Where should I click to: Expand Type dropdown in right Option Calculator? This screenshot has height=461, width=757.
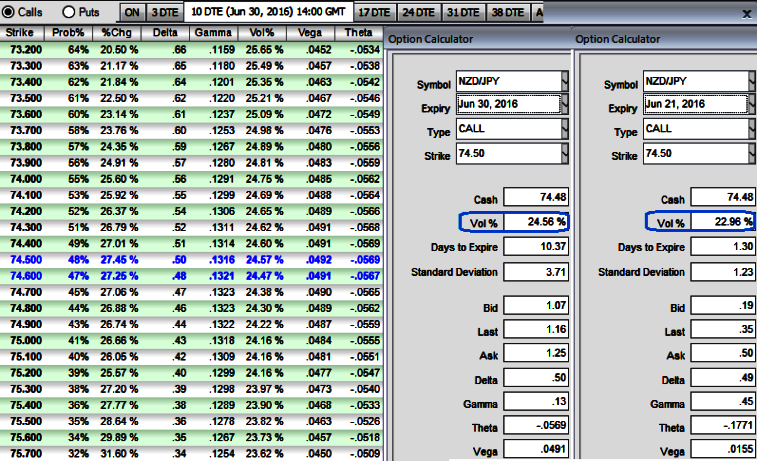pos(751,128)
